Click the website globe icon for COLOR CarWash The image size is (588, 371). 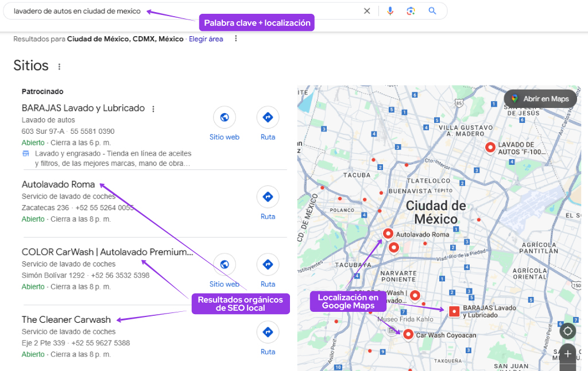(x=225, y=264)
